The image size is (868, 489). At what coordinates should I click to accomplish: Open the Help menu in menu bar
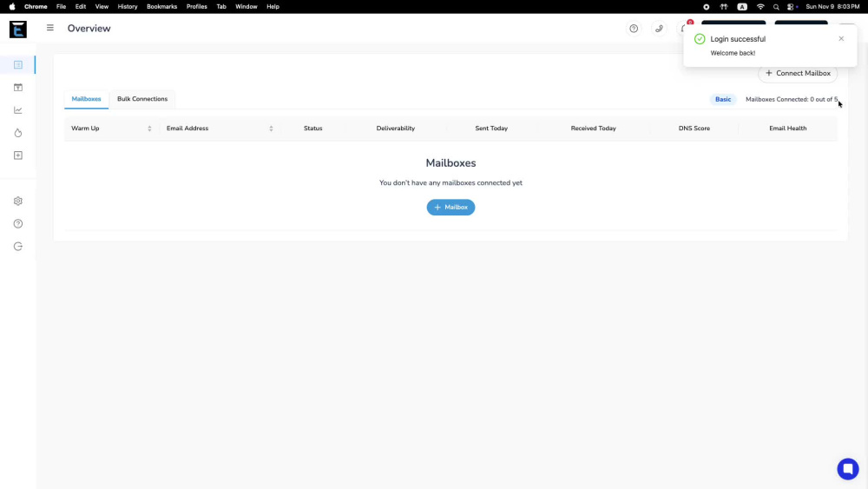(273, 7)
